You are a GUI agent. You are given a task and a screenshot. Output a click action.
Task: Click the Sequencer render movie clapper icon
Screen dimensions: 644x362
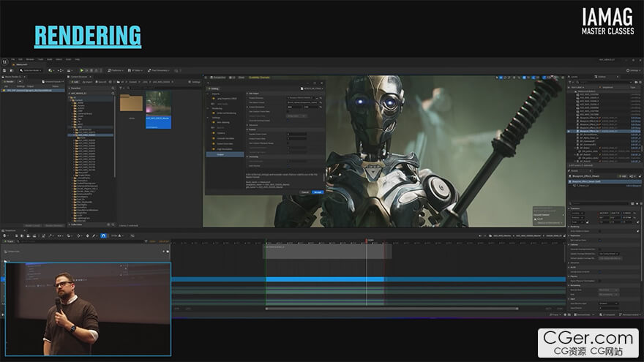coord(34,235)
